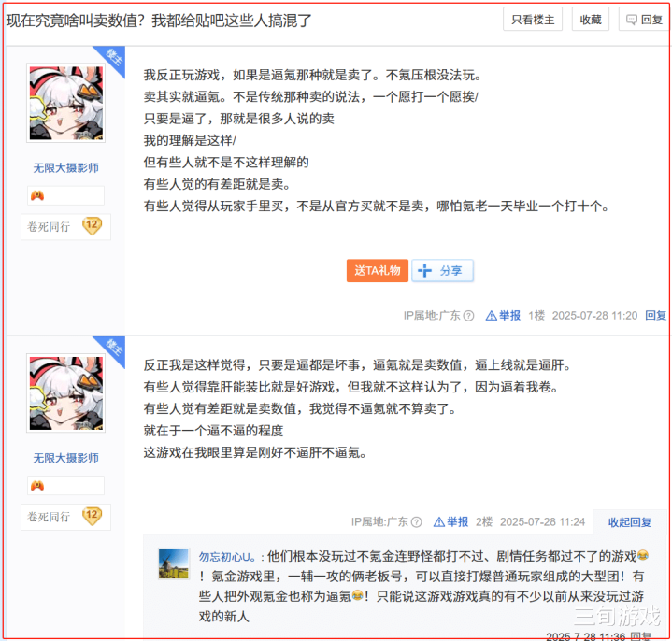Click the 分享 plus button
Viewport: 672px width, 641px height.
pos(442,270)
